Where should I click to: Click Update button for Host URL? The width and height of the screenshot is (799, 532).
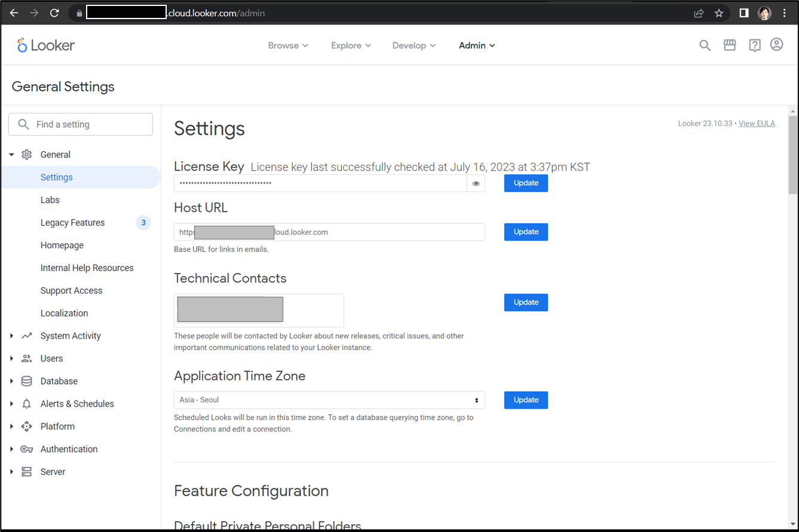pos(526,232)
